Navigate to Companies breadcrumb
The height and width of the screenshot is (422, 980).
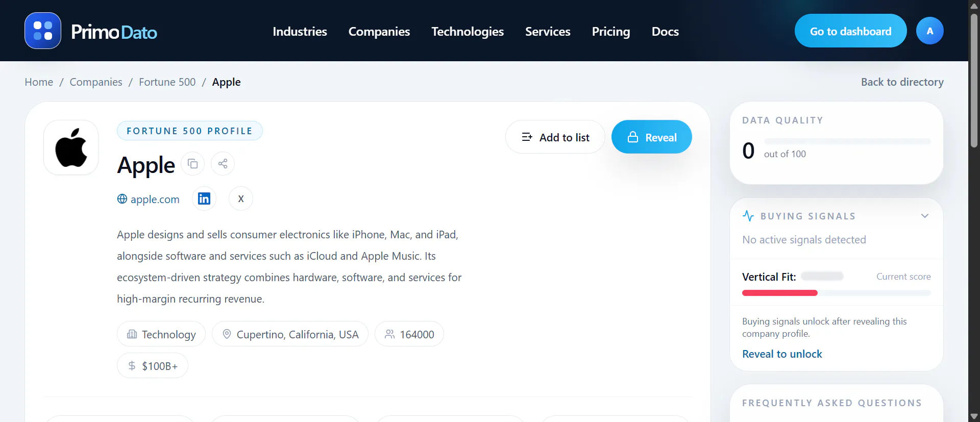click(x=96, y=82)
